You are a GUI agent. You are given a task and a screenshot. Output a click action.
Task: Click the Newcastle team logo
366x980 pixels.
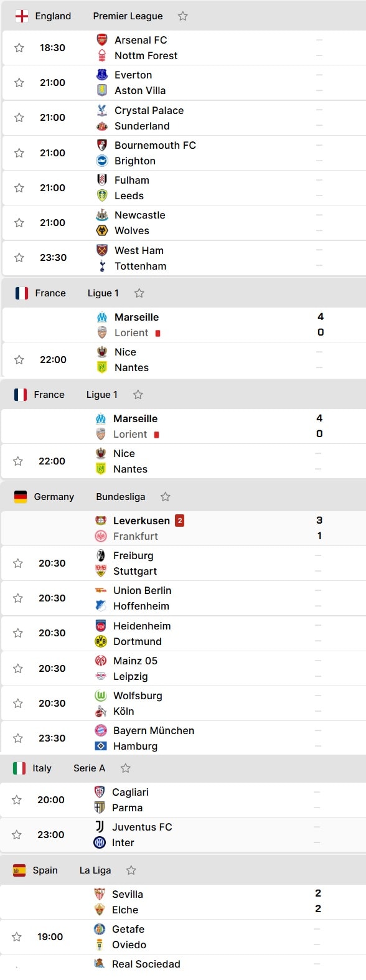102,215
